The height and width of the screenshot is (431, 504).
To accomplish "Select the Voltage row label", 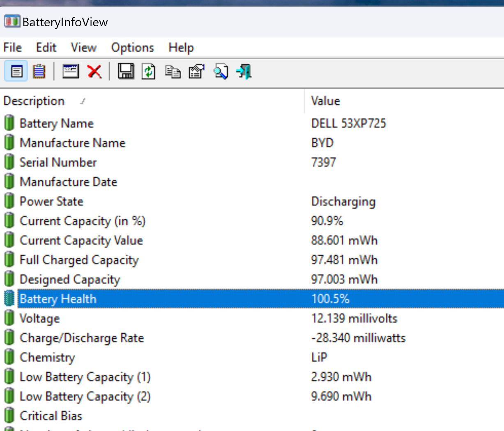I will coord(40,319).
